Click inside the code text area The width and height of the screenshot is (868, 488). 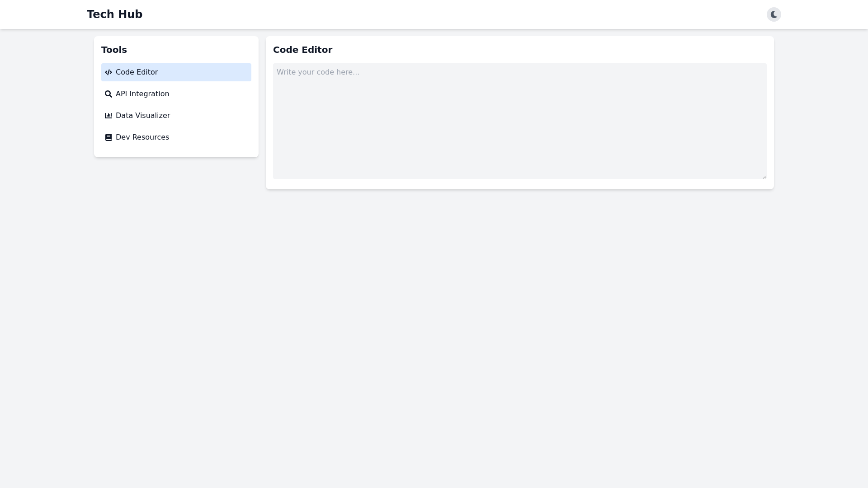[x=519, y=120]
